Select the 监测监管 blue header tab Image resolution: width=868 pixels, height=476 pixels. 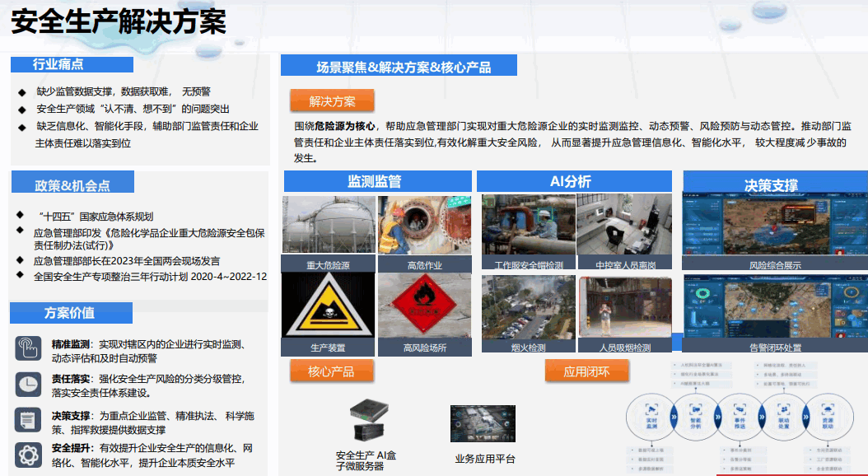pyautogui.click(x=376, y=181)
